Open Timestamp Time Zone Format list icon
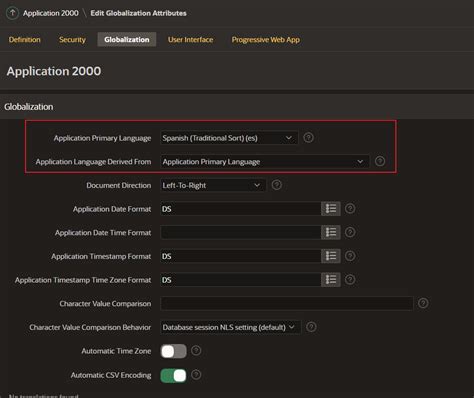The height and width of the screenshot is (398, 474). pos(331,280)
